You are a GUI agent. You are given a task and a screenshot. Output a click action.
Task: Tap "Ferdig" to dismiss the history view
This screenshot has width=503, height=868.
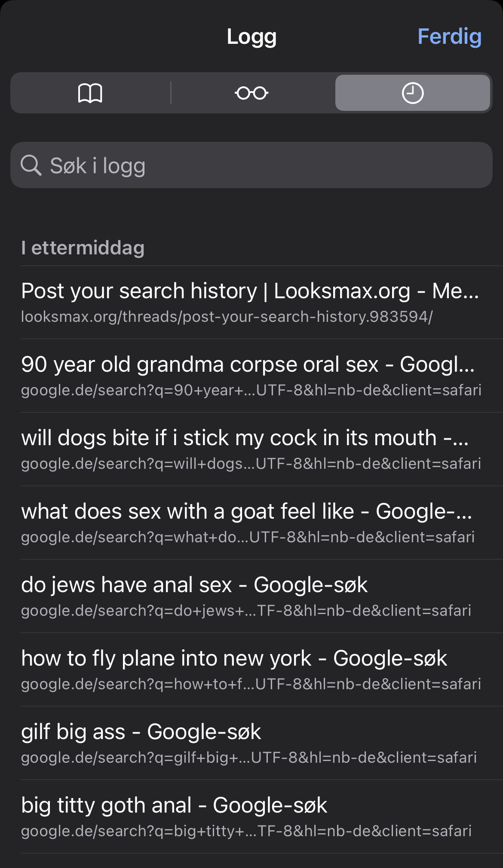449,37
